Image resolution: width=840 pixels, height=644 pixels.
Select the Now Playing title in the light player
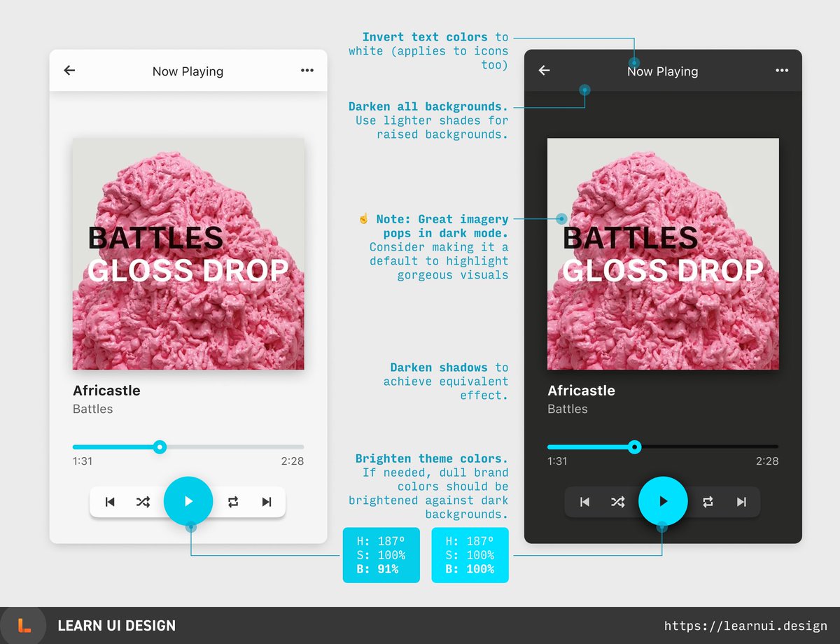click(188, 71)
